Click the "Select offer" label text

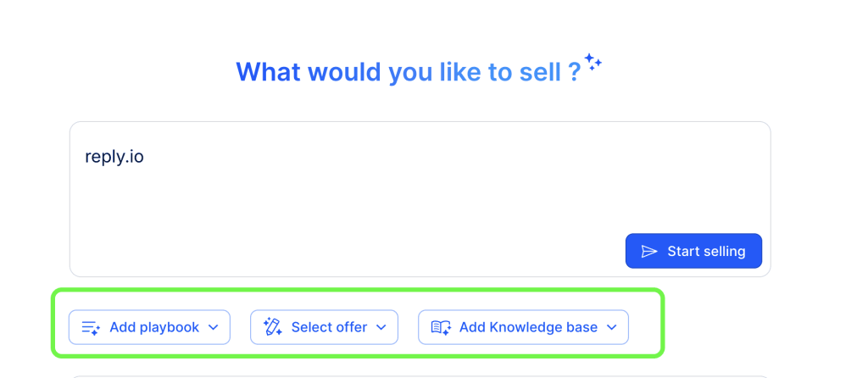(x=329, y=327)
